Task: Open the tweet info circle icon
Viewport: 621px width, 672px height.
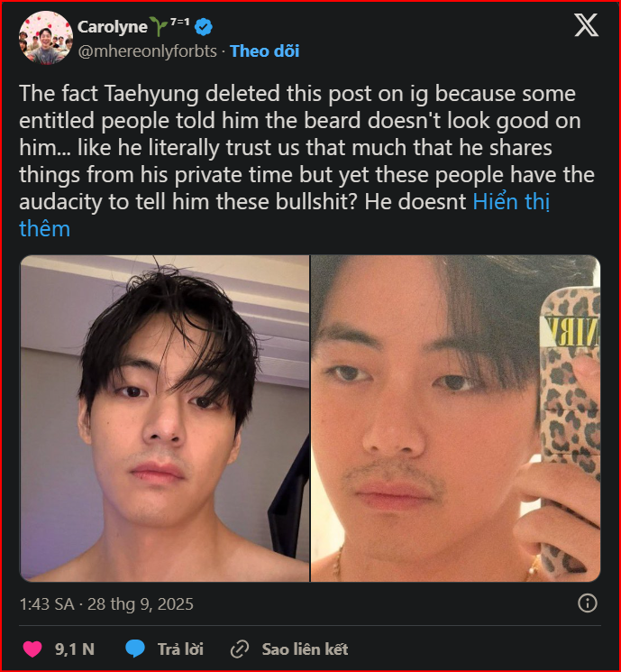Action: [587, 603]
